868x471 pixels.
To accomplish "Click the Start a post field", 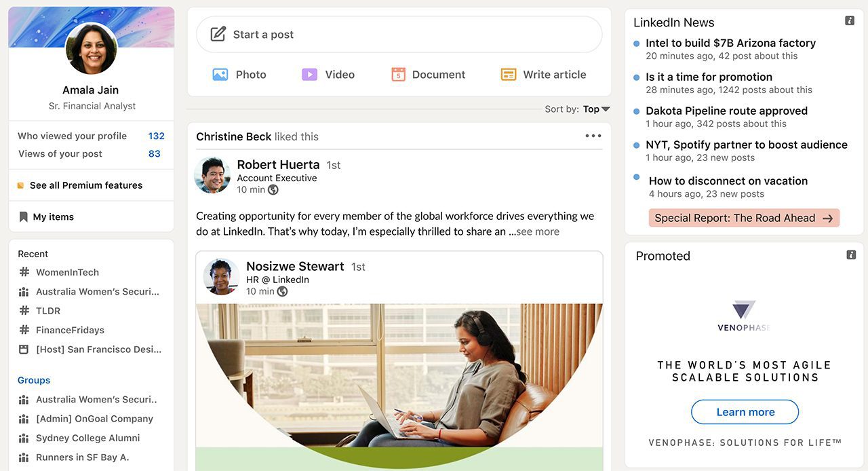I will pos(399,35).
